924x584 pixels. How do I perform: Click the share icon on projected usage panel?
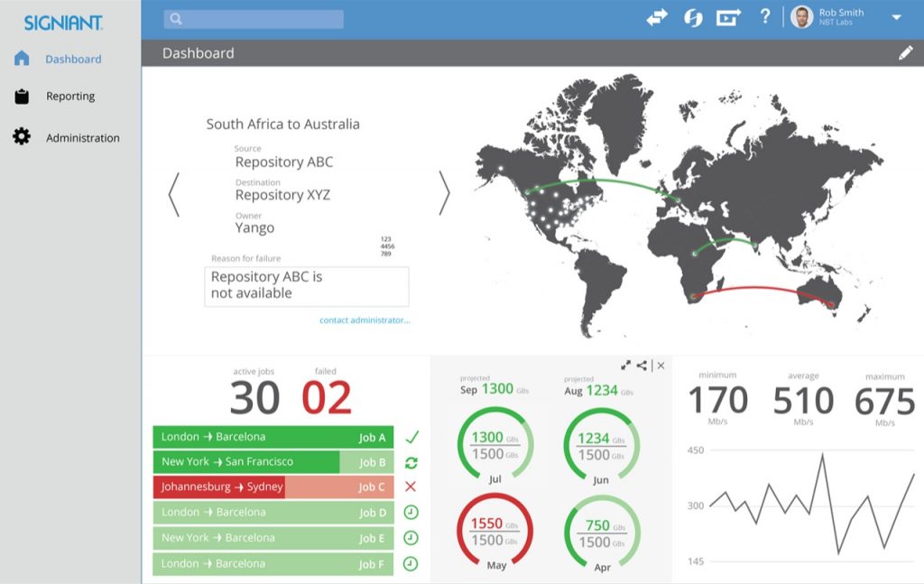[642, 366]
